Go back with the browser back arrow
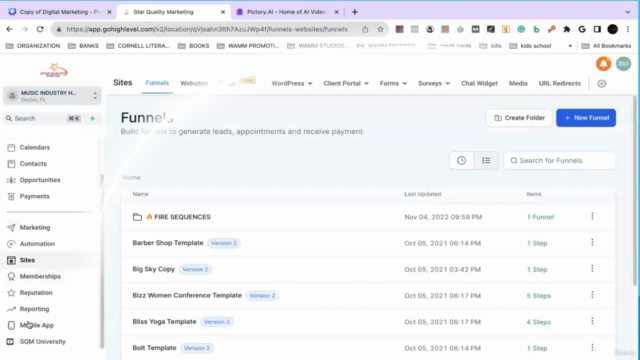Screen dimensions: 640x360 (10, 29)
